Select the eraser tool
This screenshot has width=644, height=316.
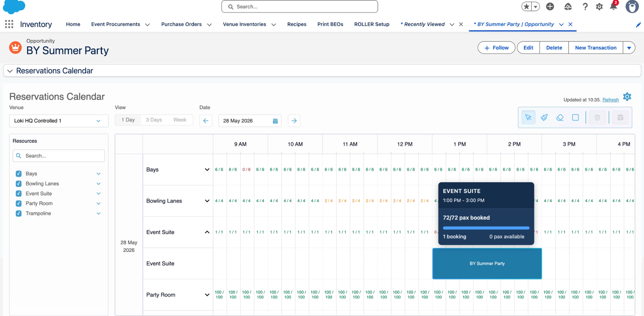click(x=560, y=118)
